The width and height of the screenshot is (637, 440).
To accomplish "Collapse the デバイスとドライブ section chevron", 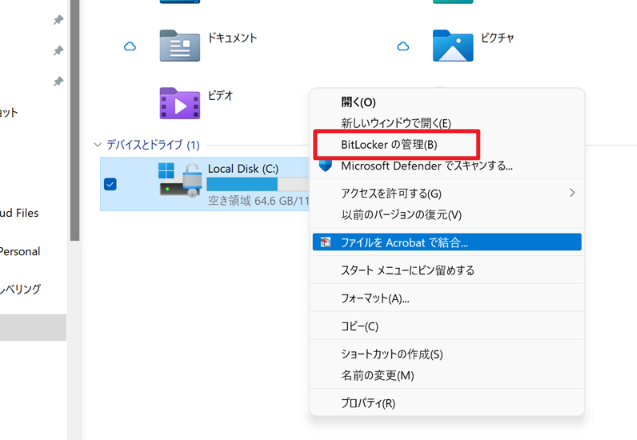I will (x=97, y=145).
